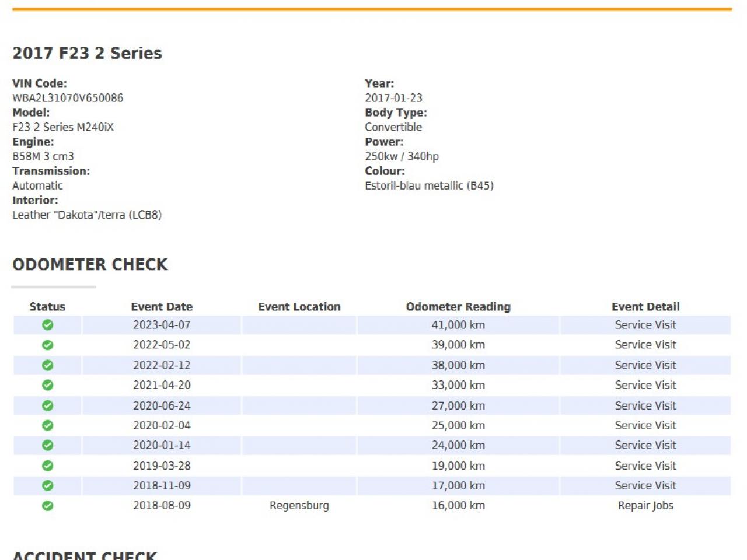
Task: Click the 41,000 km odometer reading
Action: [458, 325]
